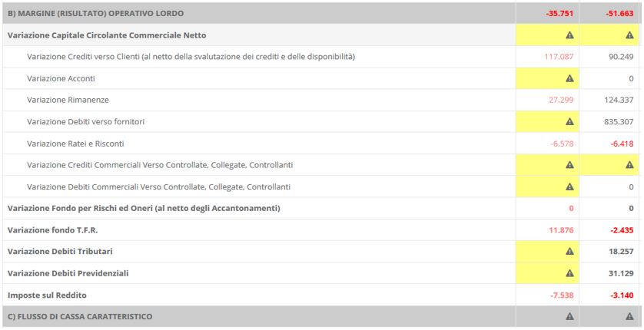Click the Variazione Crediti verso Clienti label
This screenshot has width=644, height=330.
(191, 57)
